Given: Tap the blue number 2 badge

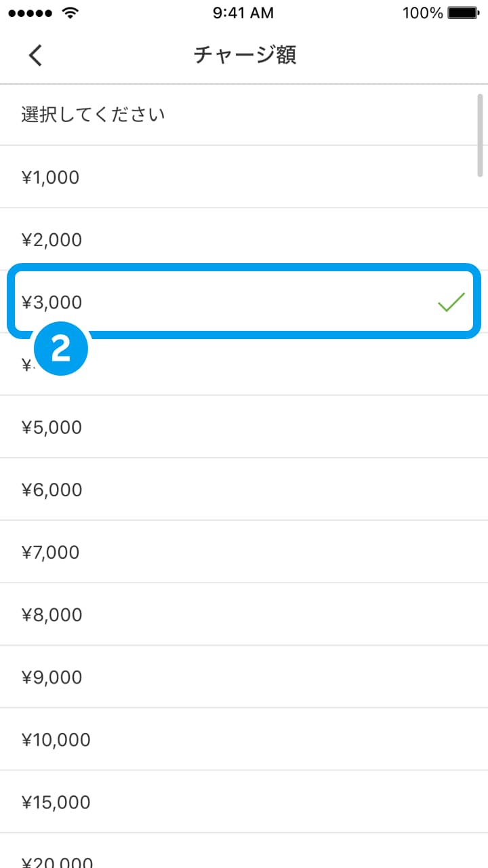Looking at the screenshot, I should point(61,349).
